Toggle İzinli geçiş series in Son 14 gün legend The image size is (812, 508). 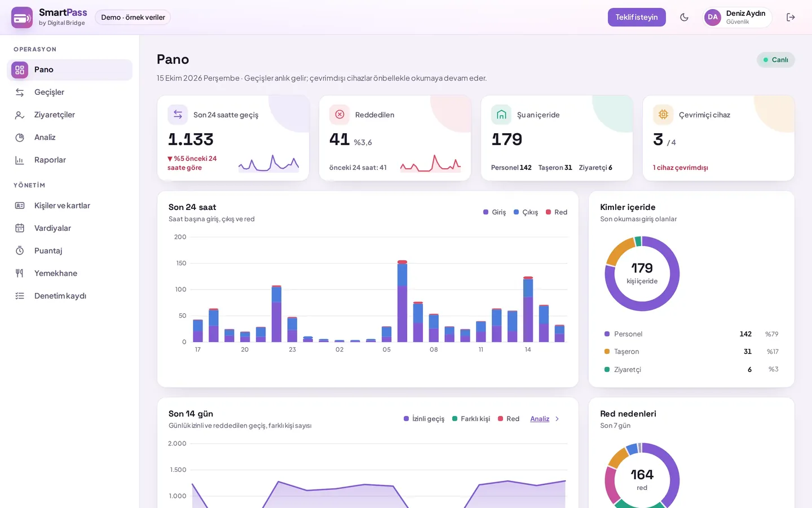424,419
